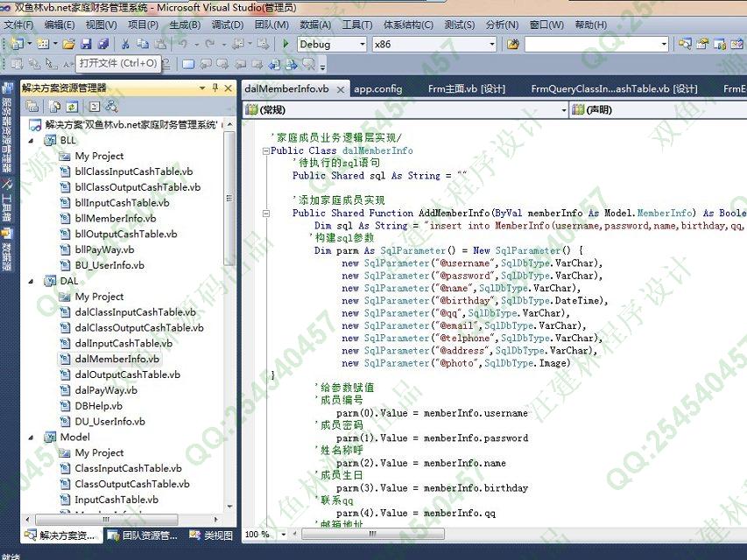
Task: Select the solution root node in tree
Action: (131, 125)
